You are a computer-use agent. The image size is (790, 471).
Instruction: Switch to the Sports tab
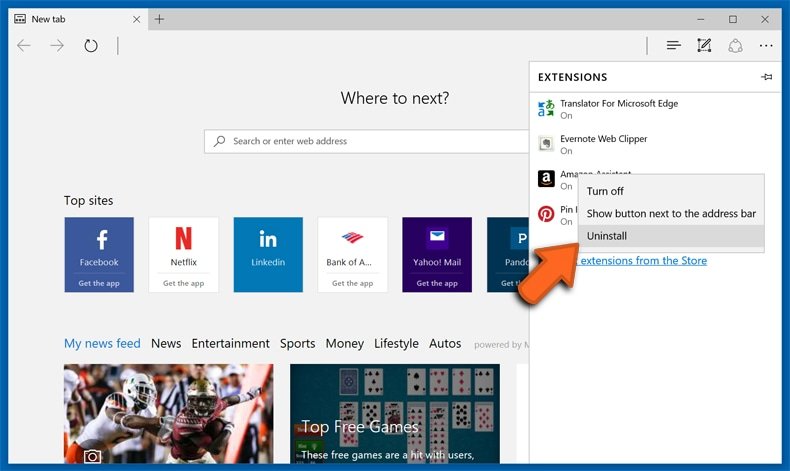[x=298, y=344]
